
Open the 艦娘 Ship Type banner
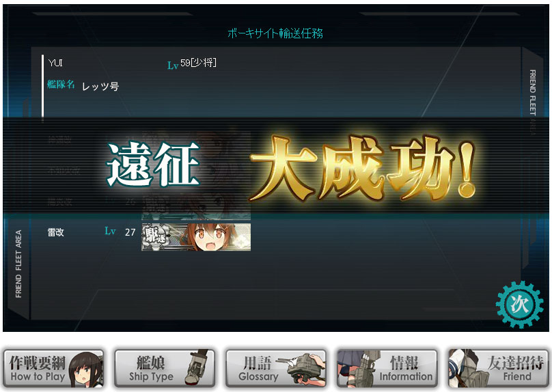[x=165, y=368]
